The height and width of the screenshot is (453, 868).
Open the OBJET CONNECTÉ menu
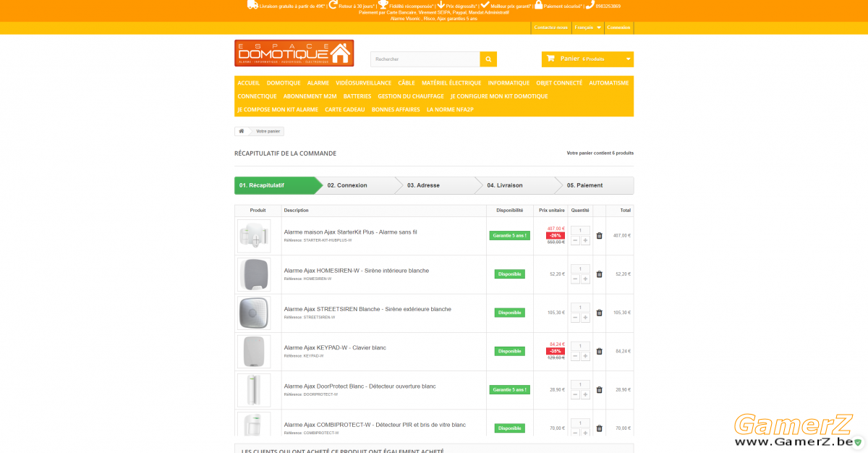559,83
